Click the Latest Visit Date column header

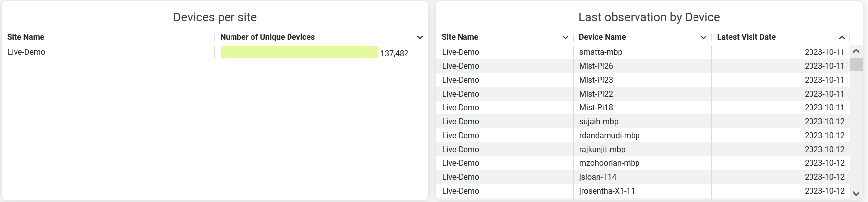[x=746, y=37]
